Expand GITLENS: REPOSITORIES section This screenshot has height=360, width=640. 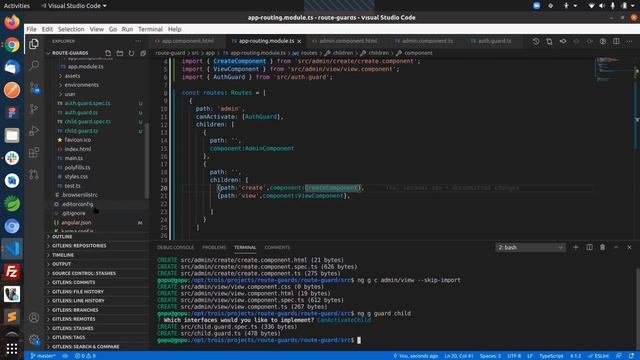97,246
